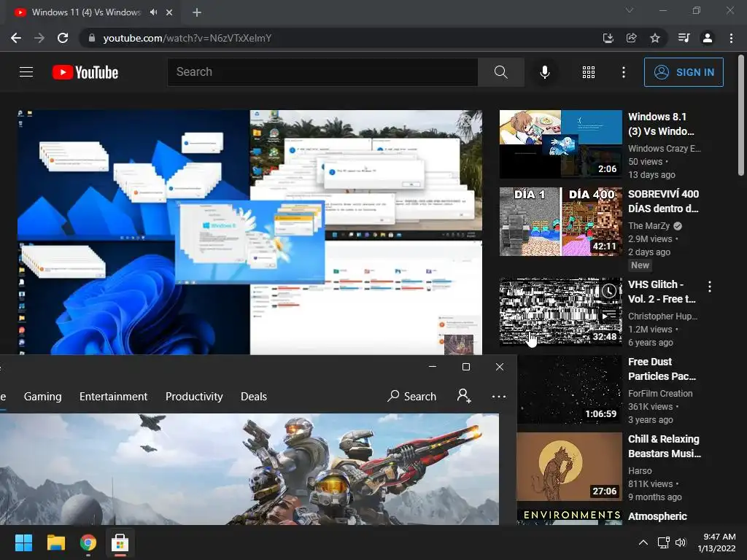Click the share page icon in address bar
The width and height of the screenshot is (747, 560).
click(632, 38)
